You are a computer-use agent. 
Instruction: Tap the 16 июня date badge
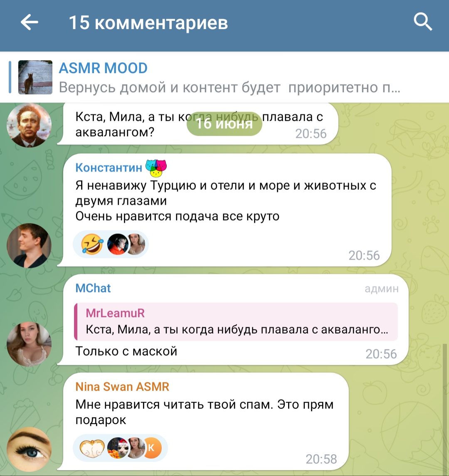point(224,123)
